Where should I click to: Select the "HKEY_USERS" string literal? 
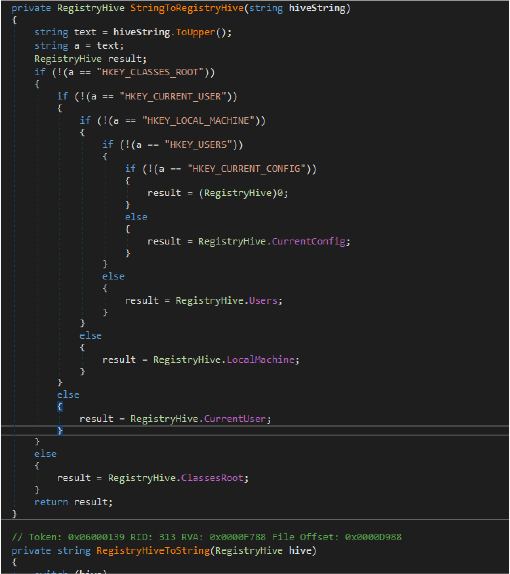[x=198, y=145]
